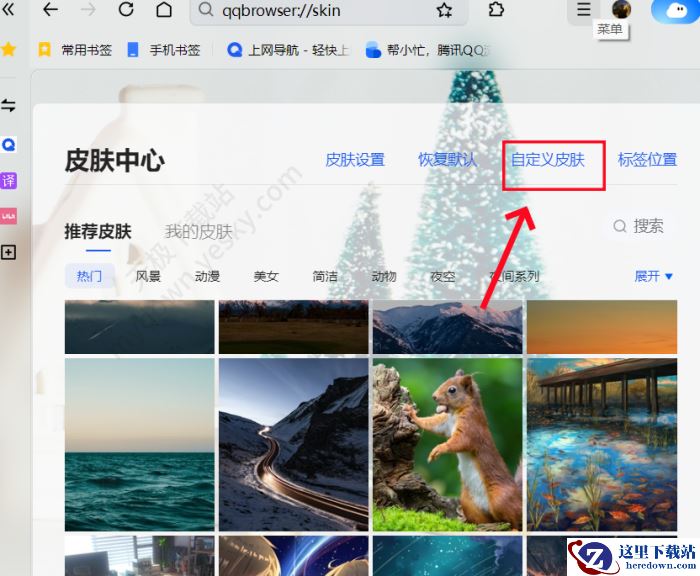Click the forward navigation arrow
700x576 pixels.
click(88, 9)
